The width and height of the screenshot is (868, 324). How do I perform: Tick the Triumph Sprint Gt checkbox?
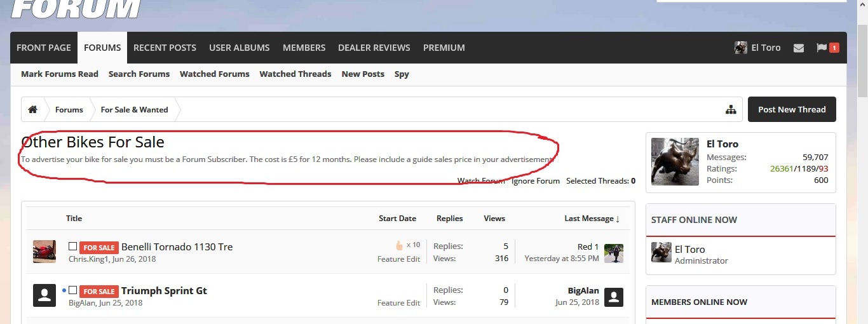[x=72, y=290]
